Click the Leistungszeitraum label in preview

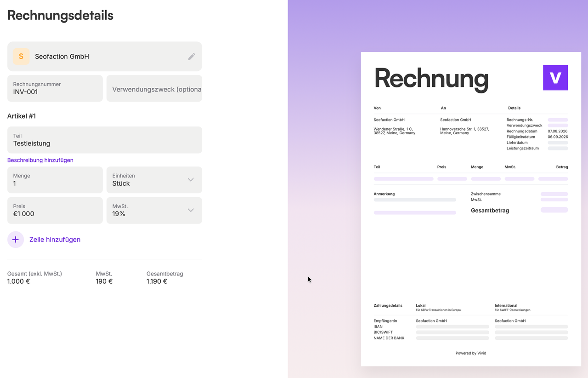(523, 149)
